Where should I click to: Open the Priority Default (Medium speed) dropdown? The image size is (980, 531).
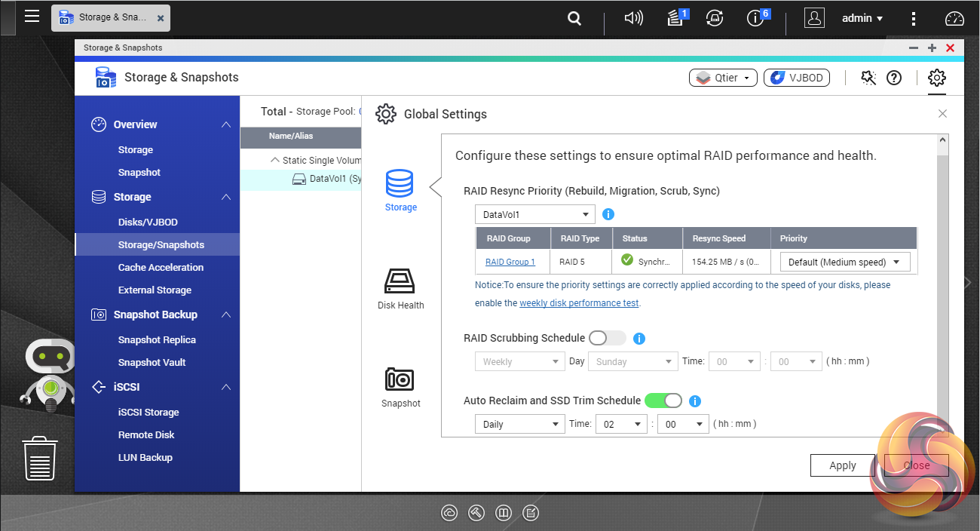point(844,262)
